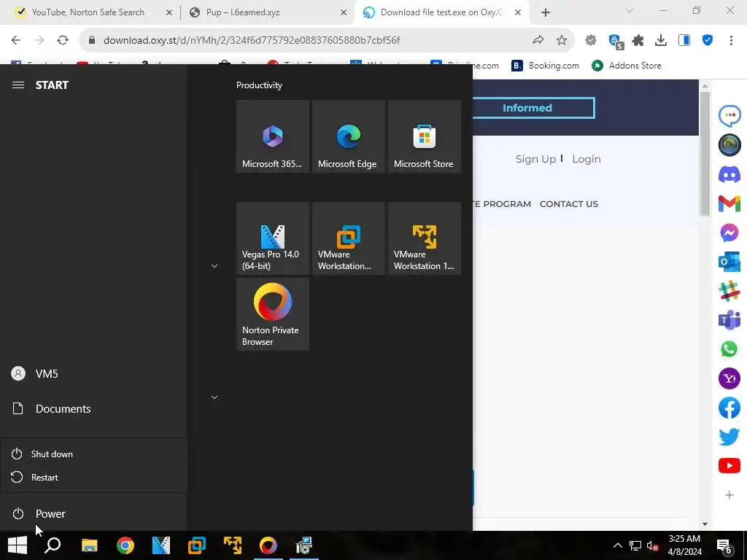This screenshot has height=560, width=747.
Task: Open Outlook in the sidebar
Action: click(x=729, y=262)
